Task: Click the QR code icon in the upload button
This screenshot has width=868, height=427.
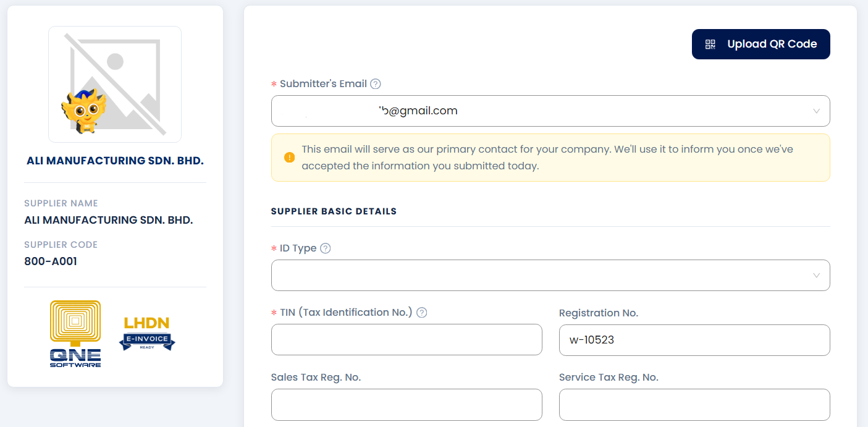Action: point(710,44)
